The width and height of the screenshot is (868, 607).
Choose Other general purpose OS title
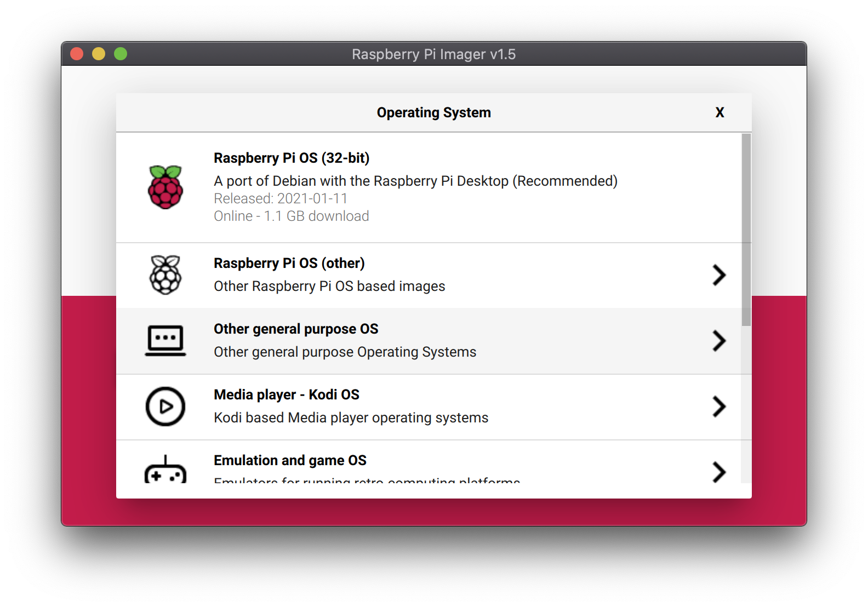(x=296, y=329)
